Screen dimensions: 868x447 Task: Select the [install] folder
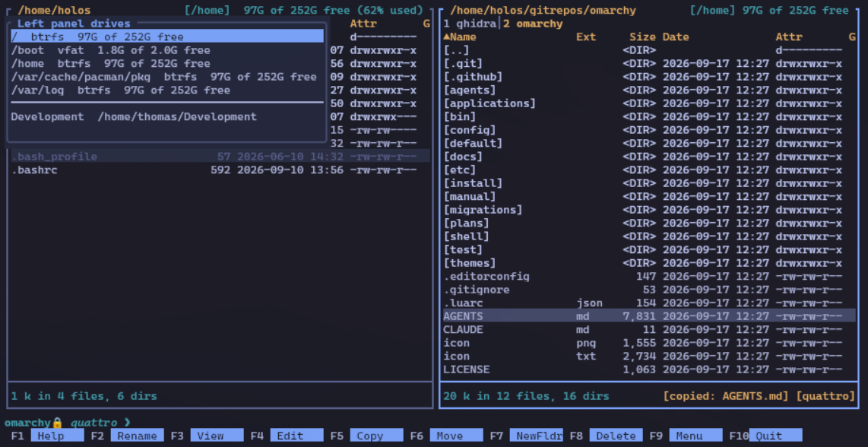point(649,183)
